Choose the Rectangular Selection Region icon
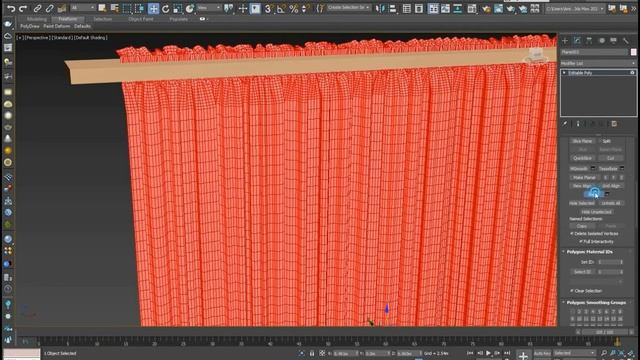This screenshot has height=360, width=640. point(127,8)
